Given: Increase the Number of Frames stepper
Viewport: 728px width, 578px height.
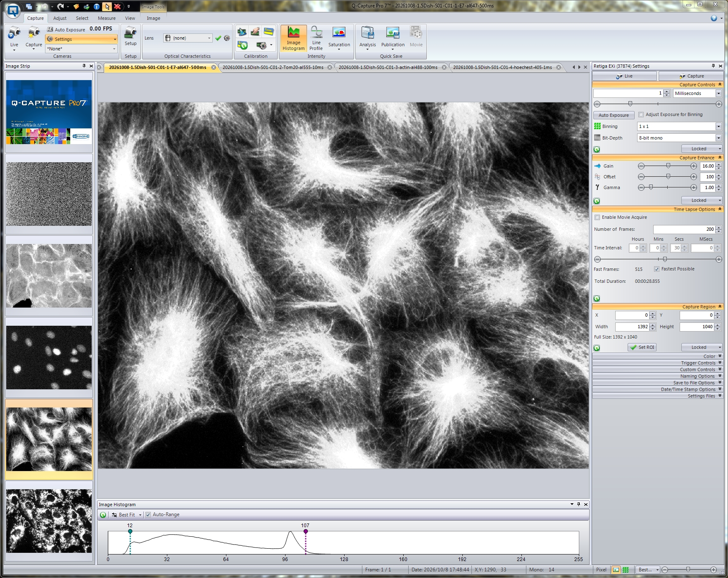Looking at the screenshot, I should click(x=718, y=227).
